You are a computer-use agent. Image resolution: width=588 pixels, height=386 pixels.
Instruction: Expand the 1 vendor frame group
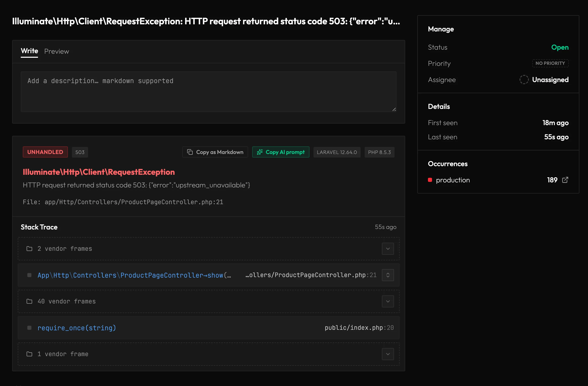pyautogui.click(x=388, y=354)
